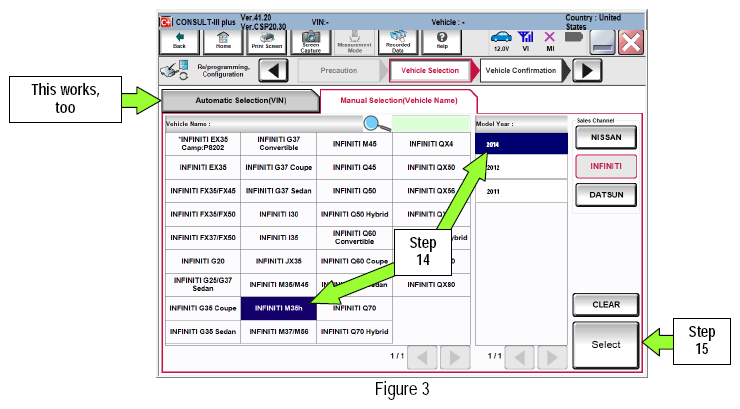Select INFINITI G20 vehicle
This screenshot has width=740, height=409.
(203, 261)
